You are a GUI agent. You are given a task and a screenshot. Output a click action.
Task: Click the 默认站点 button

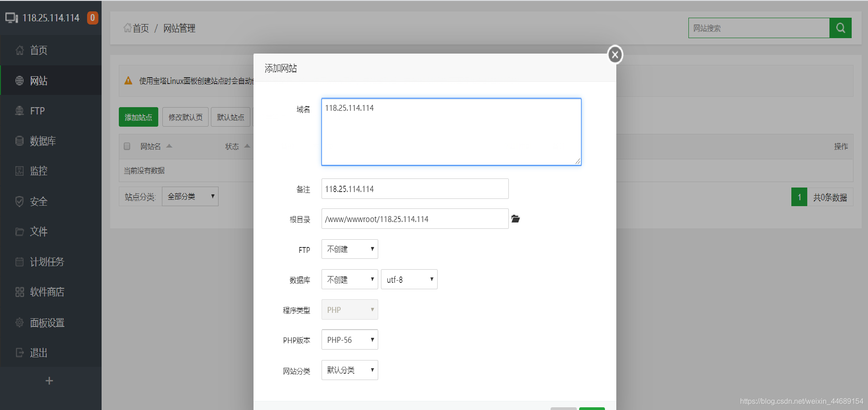(230, 117)
